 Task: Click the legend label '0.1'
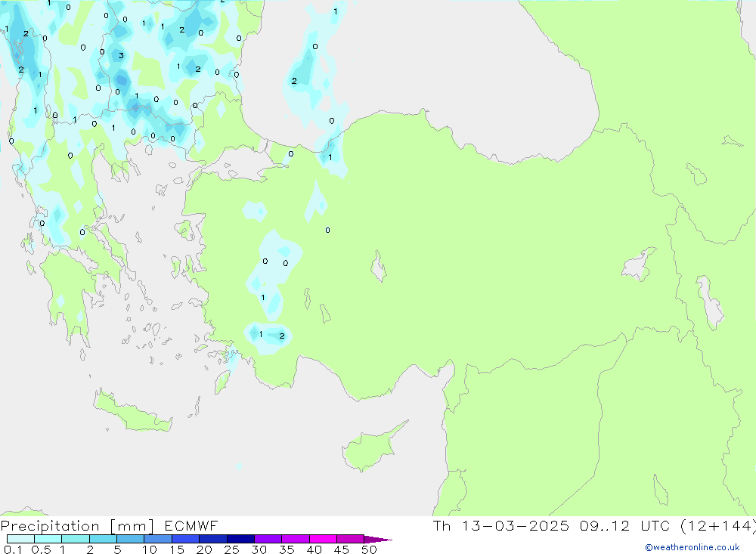(x=13, y=549)
